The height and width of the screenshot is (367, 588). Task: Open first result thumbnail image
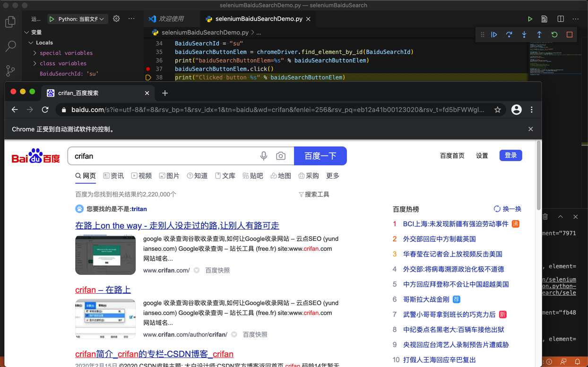(105, 255)
